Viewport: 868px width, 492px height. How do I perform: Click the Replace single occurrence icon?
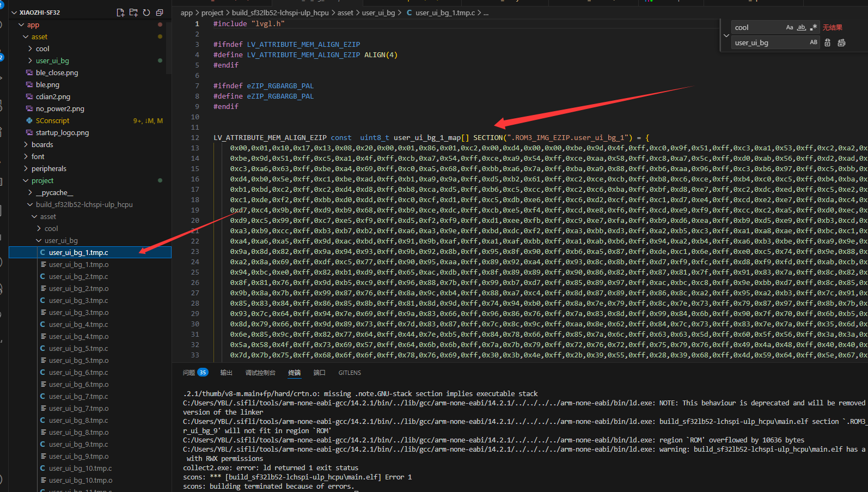pos(828,42)
